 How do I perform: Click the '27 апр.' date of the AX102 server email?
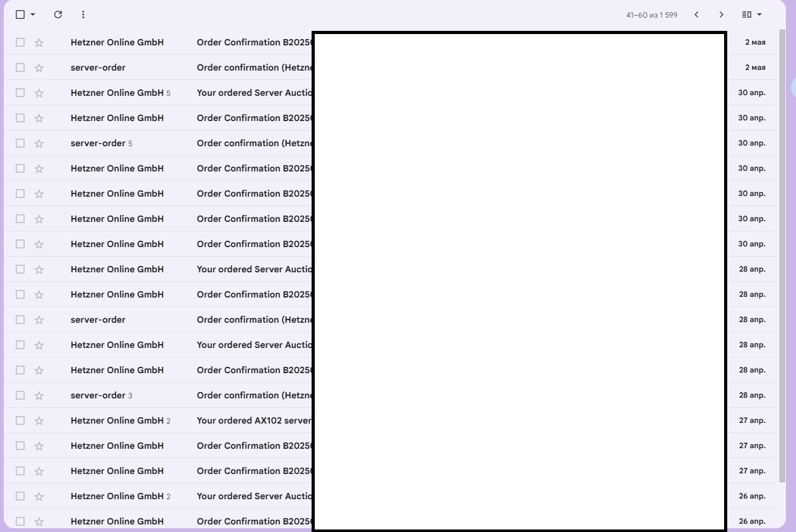coord(752,420)
